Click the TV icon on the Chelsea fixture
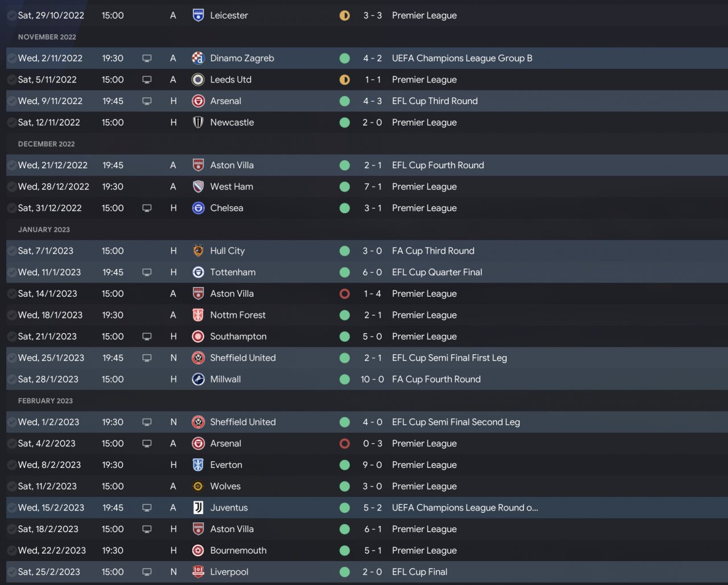This screenshot has height=585, width=728. click(147, 208)
